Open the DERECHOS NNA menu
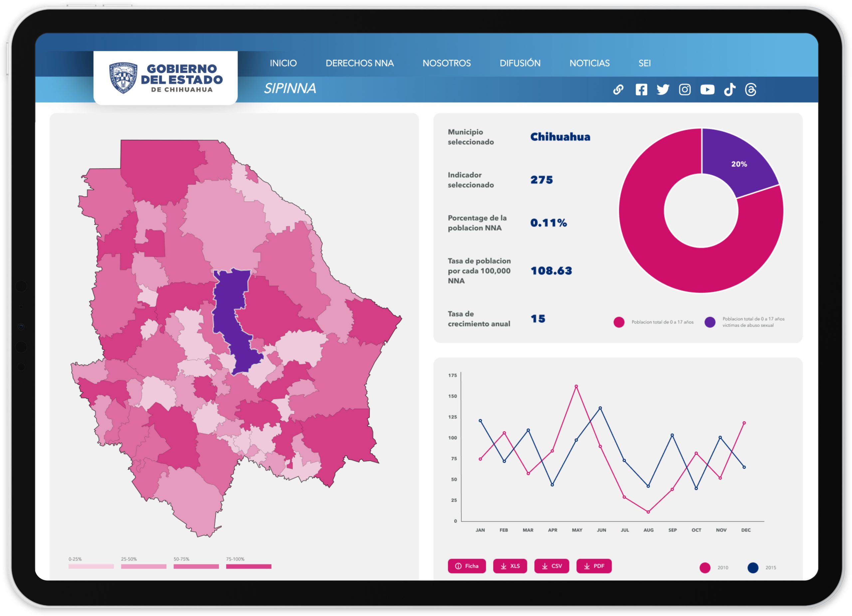Viewport: 852px width, 616px height. (359, 63)
